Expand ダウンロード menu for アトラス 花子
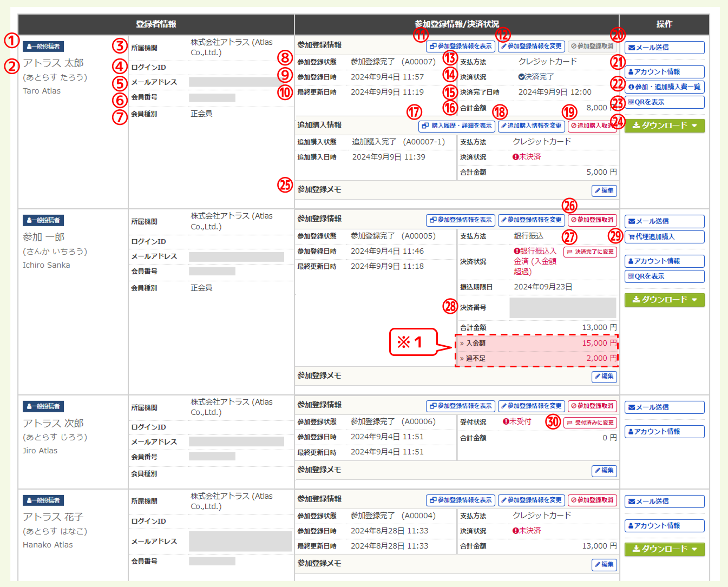 coord(665,549)
